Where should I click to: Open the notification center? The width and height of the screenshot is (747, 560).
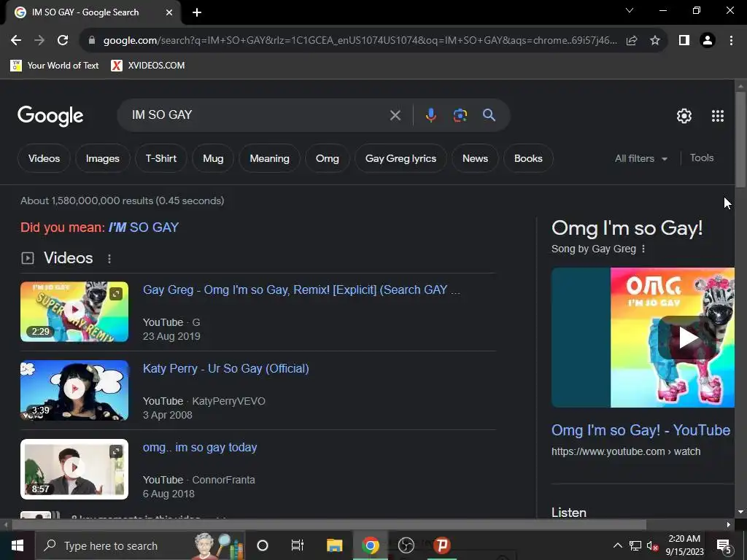click(x=724, y=545)
